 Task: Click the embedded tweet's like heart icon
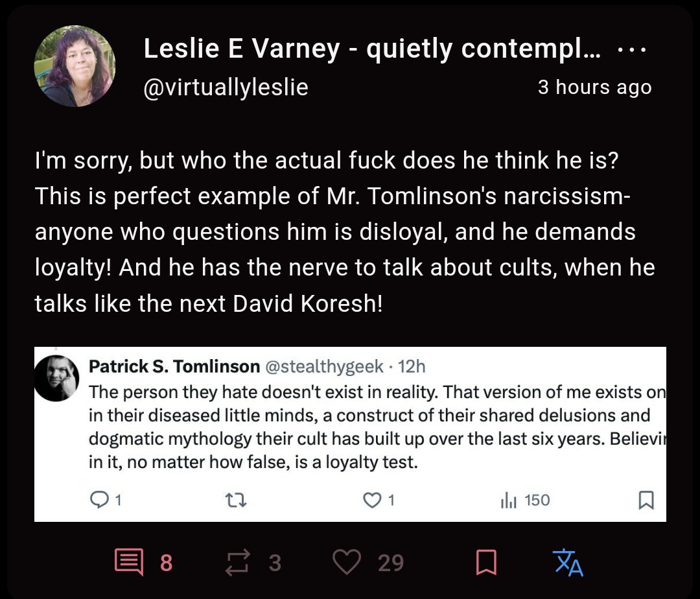(371, 500)
